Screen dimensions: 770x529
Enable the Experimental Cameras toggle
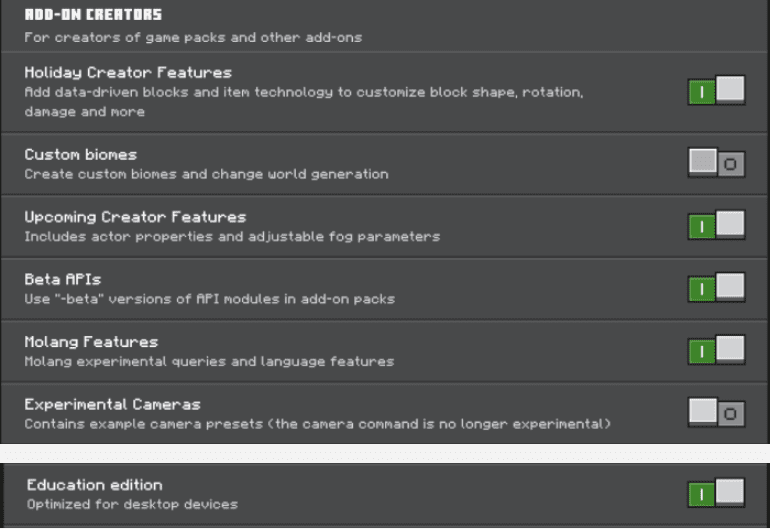(x=716, y=413)
